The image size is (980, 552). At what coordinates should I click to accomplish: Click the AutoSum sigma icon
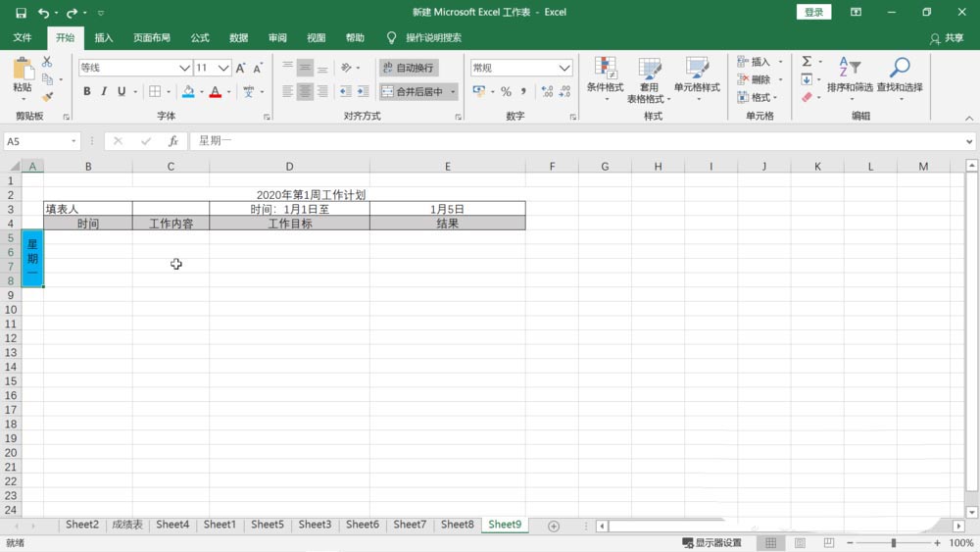(807, 61)
